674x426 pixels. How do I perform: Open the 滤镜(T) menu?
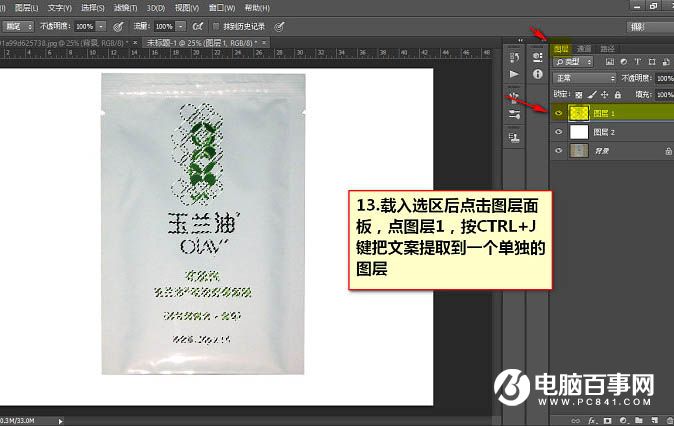pos(126,8)
